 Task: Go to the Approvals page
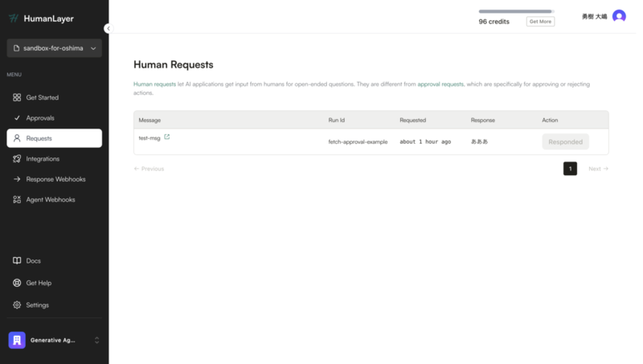(x=54, y=118)
